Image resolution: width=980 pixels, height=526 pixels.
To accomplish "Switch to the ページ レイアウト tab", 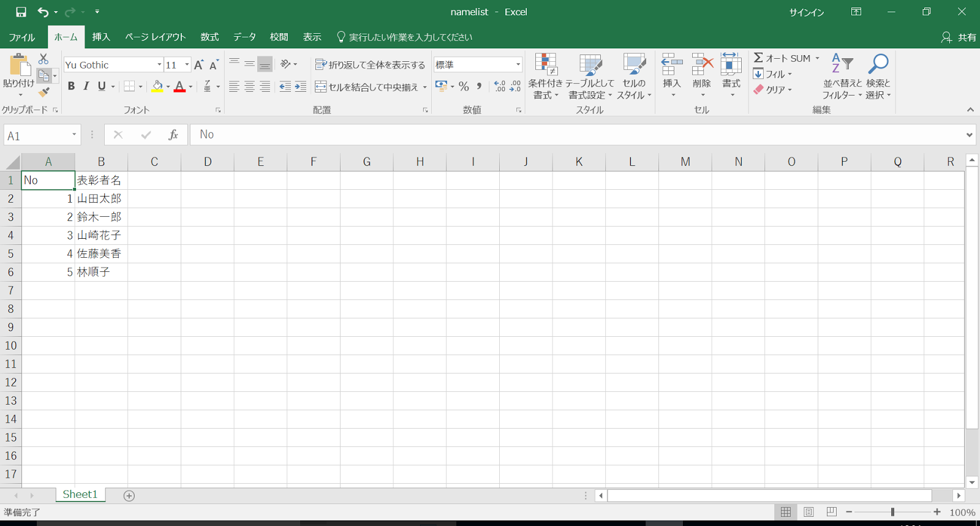I will click(x=156, y=37).
